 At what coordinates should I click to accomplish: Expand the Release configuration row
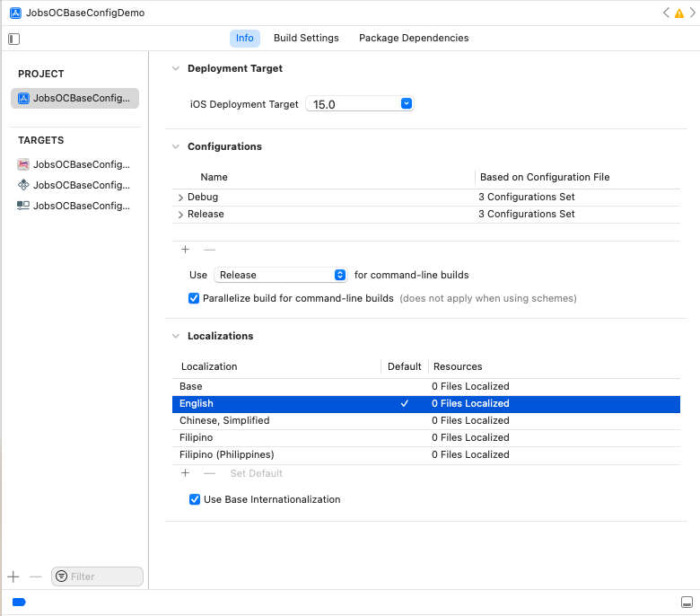[180, 215]
